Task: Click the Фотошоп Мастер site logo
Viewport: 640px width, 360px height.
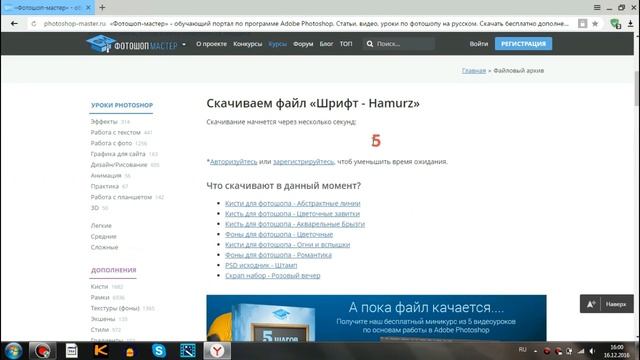Action: [x=132, y=44]
